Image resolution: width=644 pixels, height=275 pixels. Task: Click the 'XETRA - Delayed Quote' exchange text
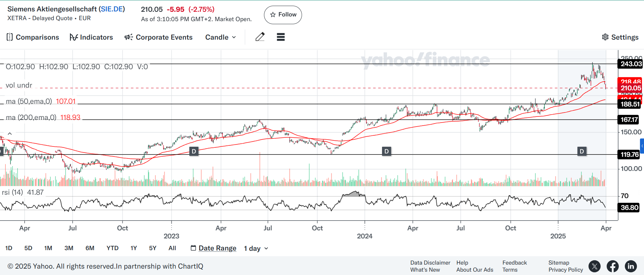[x=40, y=18]
